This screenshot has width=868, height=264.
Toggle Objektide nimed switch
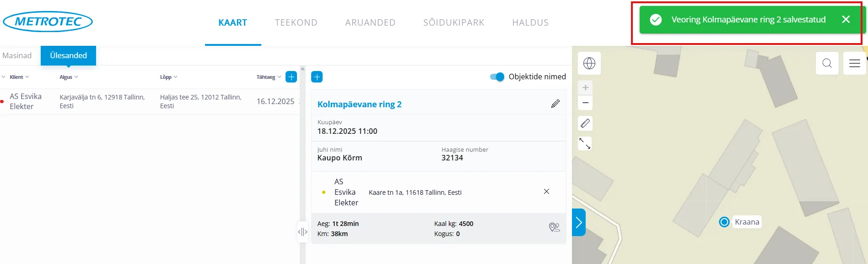pos(497,77)
